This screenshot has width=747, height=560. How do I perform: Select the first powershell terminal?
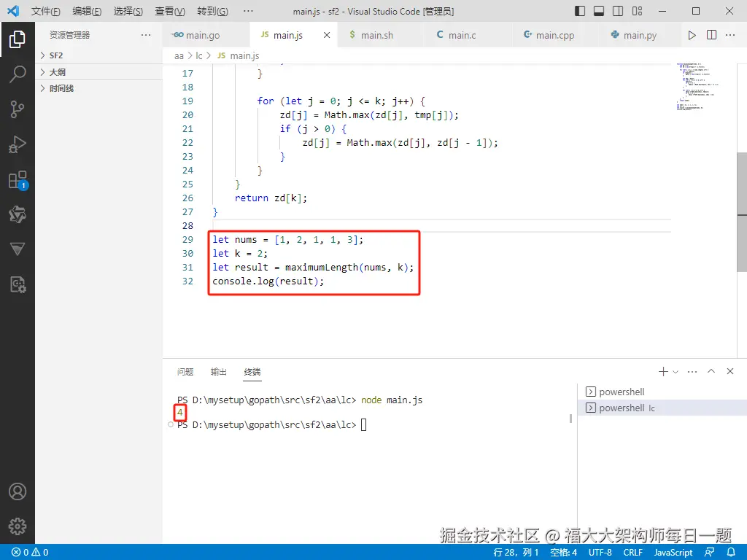(662, 392)
